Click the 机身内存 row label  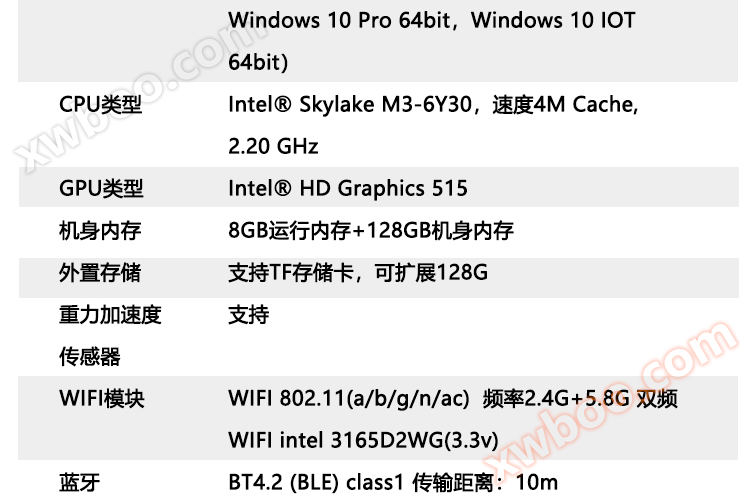tap(100, 231)
